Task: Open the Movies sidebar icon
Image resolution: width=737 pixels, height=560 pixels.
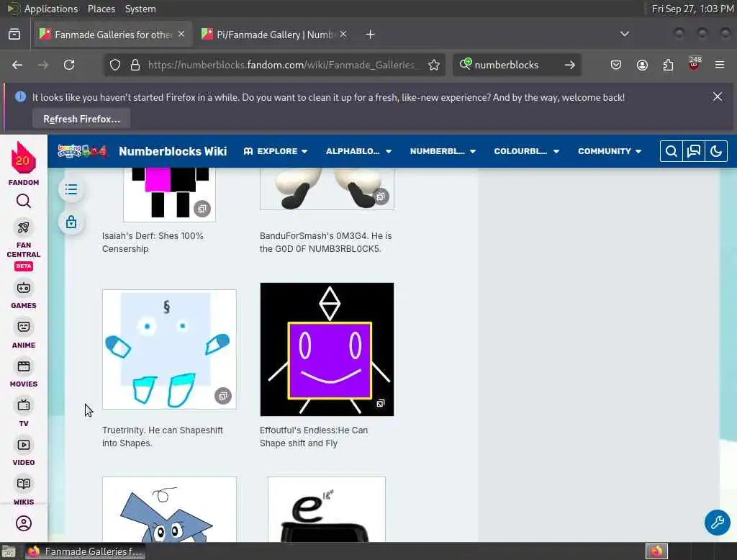Action: (x=24, y=366)
